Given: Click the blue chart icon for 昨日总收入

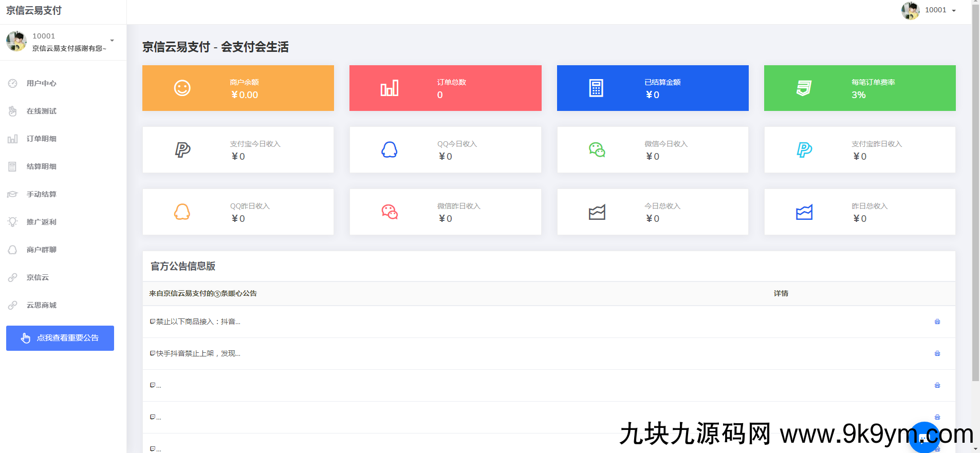Looking at the screenshot, I should (x=804, y=212).
